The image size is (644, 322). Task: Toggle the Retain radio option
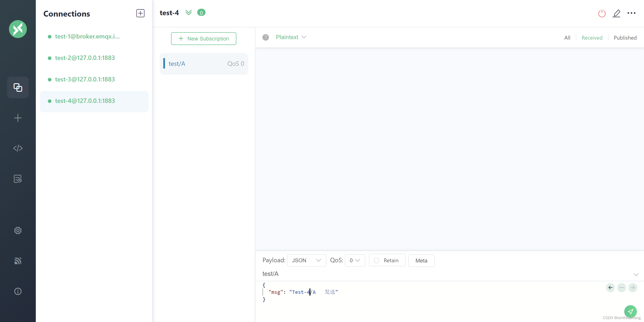pos(387,260)
